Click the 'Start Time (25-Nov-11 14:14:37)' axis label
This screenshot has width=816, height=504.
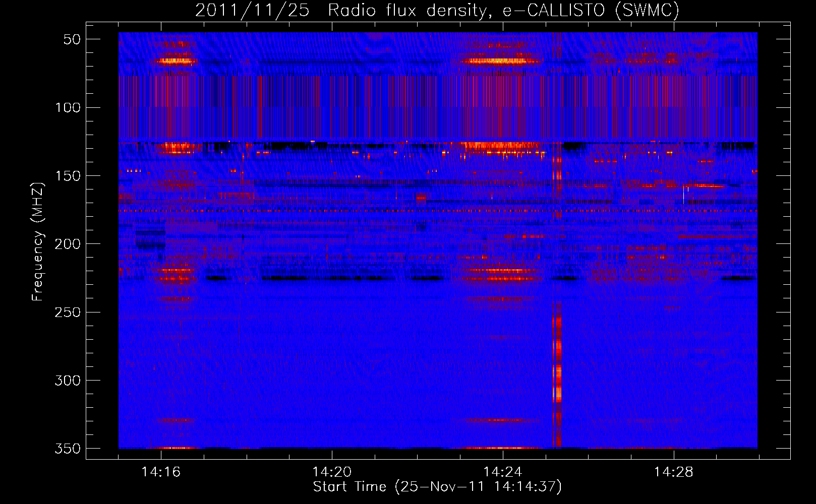click(x=437, y=487)
